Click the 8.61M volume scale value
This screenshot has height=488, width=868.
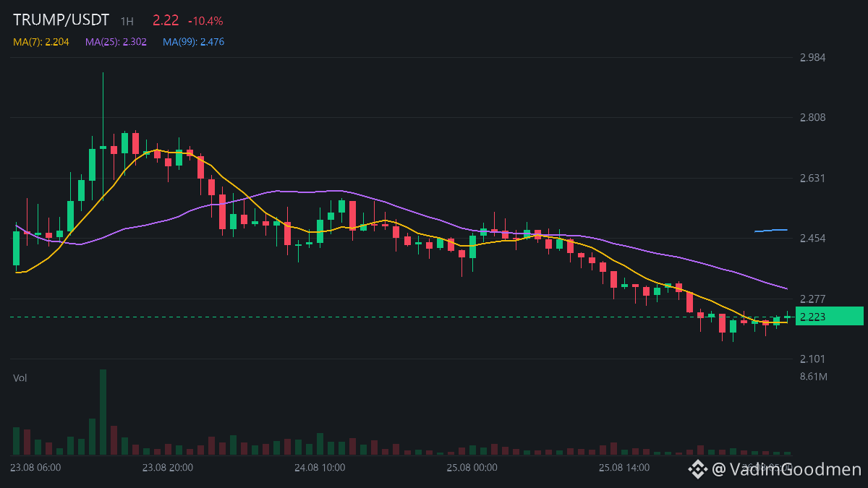coord(814,377)
